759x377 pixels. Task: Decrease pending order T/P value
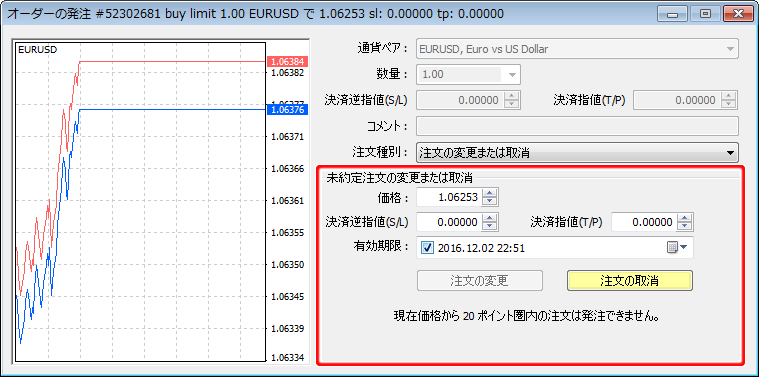click(684, 226)
